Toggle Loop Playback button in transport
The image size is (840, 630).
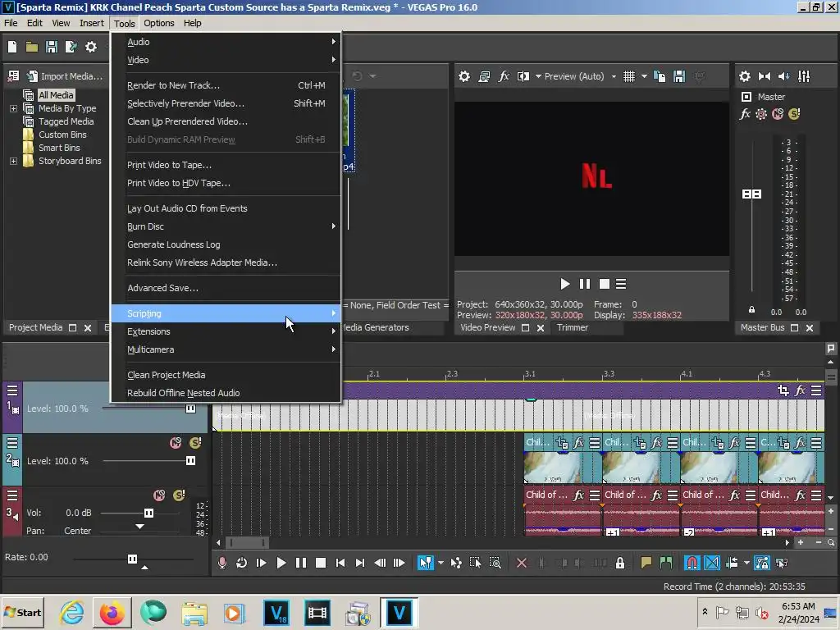pos(242,563)
